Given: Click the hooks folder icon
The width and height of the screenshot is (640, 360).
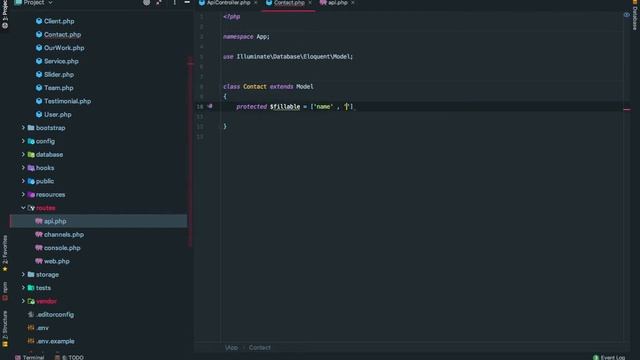Looking at the screenshot, I should click(x=31, y=168).
